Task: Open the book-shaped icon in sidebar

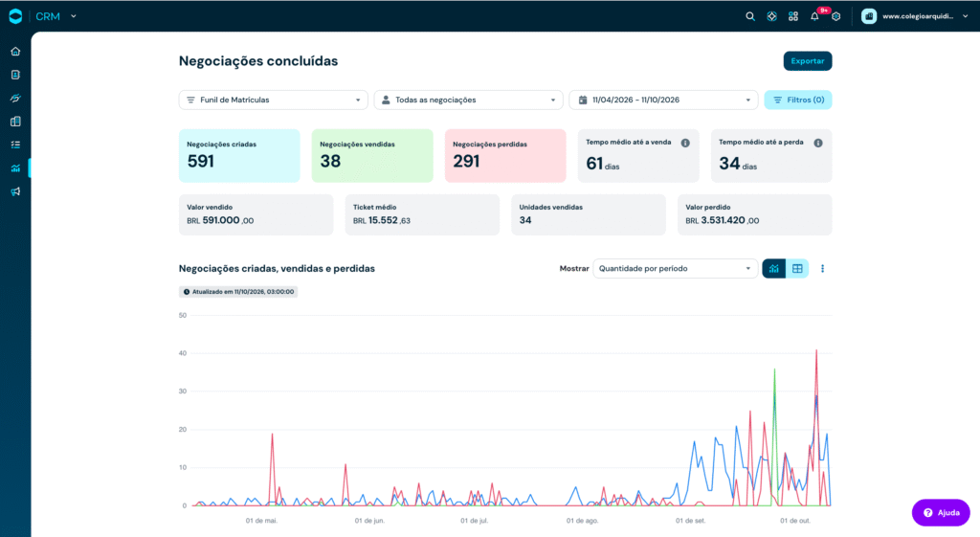Action: (x=15, y=122)
